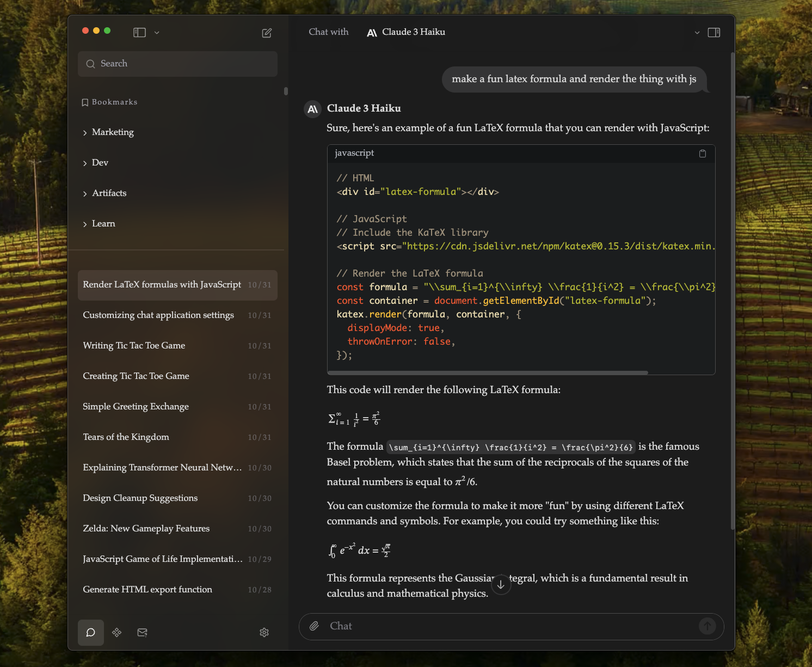Open the bottom-bar four-diamond tab icon

pyautogui.click(x=116, y=633)
